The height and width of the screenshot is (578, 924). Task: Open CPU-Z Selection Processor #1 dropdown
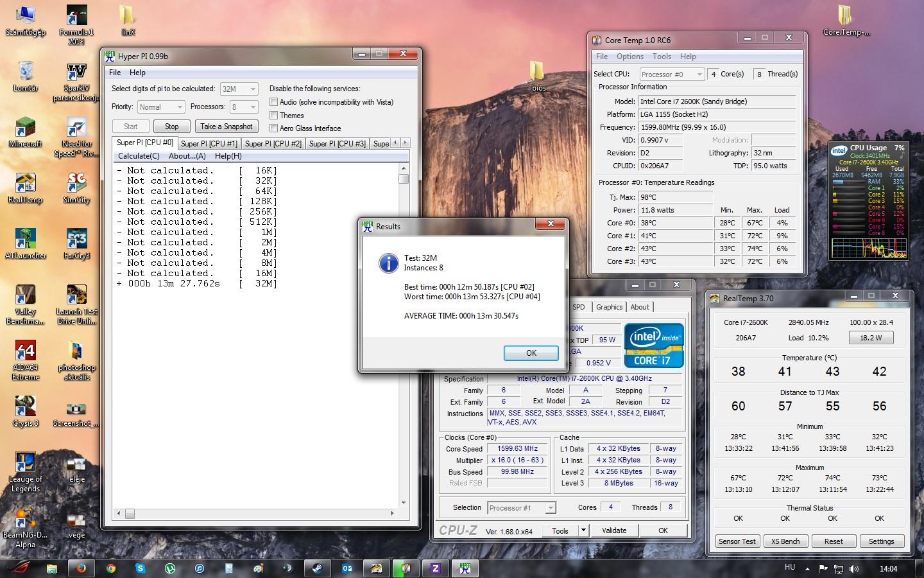tap(522, 507)
